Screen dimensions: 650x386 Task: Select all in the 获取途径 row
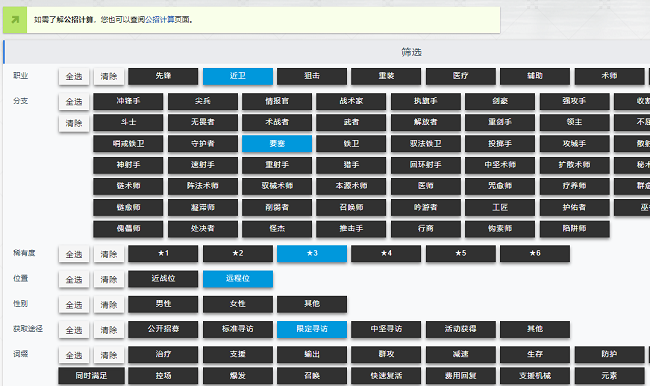click(x=74, y=330)
